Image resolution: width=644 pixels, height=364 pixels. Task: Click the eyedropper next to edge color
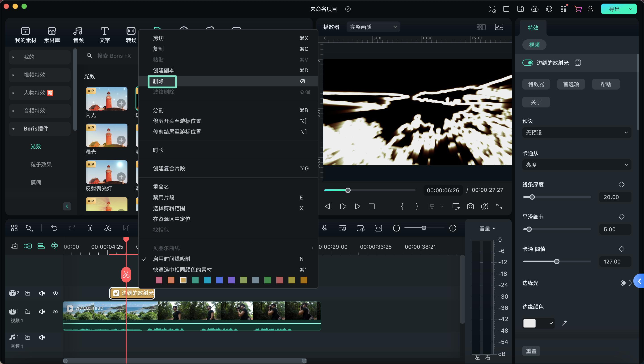point(564,323)
